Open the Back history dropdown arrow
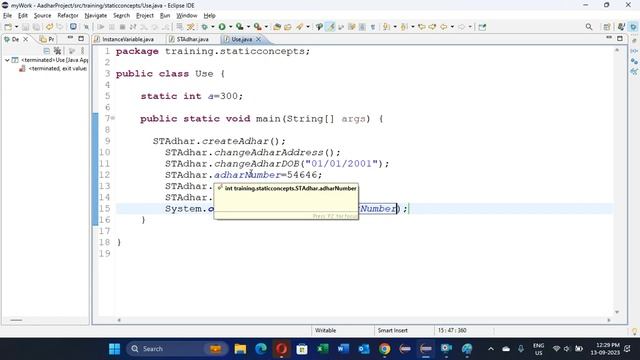The width and height of the screenshot is (640, 360). point(452,27)
